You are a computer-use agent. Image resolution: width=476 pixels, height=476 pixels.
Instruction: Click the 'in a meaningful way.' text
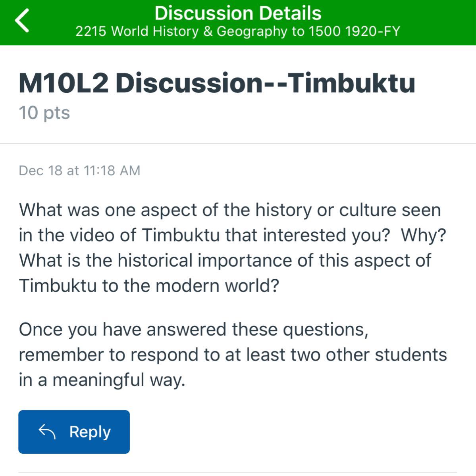coord(102,380)
